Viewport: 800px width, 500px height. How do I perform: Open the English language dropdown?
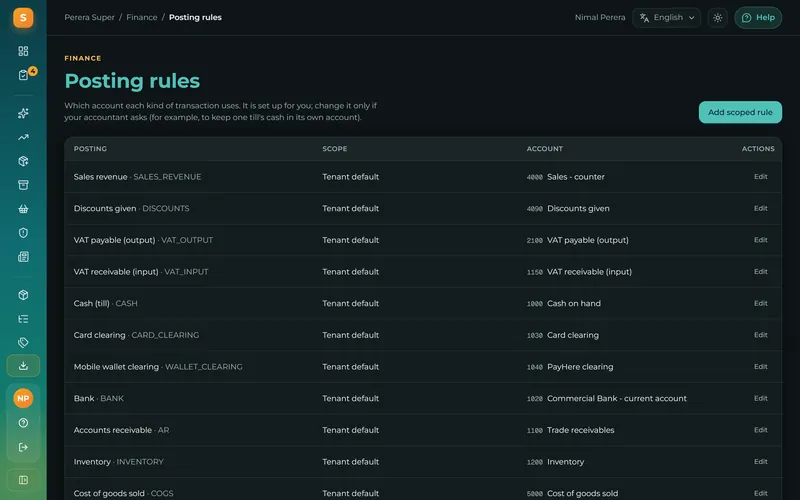666,18
